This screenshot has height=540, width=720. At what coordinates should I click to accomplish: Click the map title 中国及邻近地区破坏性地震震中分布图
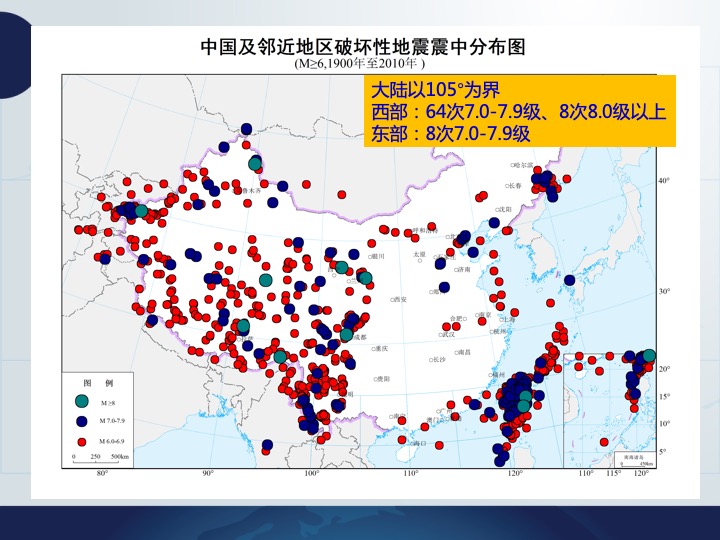(362, 47)
